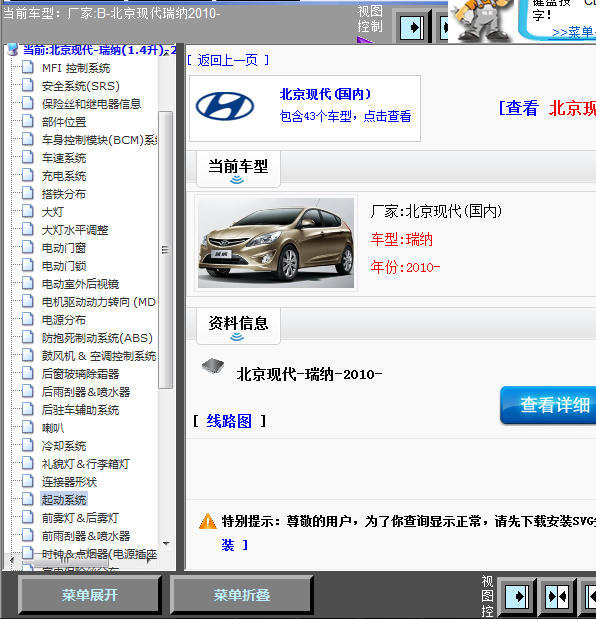The image size is (596, 619).
Task: Open 前雾灯&后雾灯 entry
Action: [81, 518]
